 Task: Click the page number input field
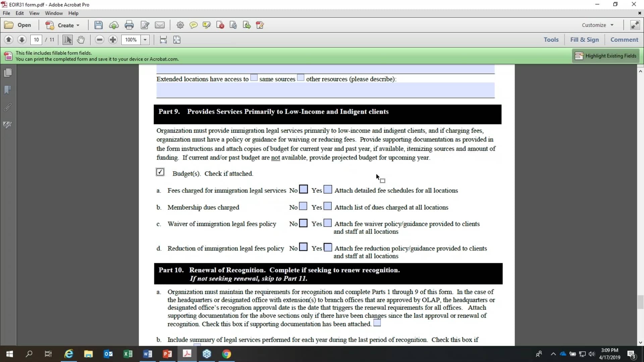pos(36,40)
